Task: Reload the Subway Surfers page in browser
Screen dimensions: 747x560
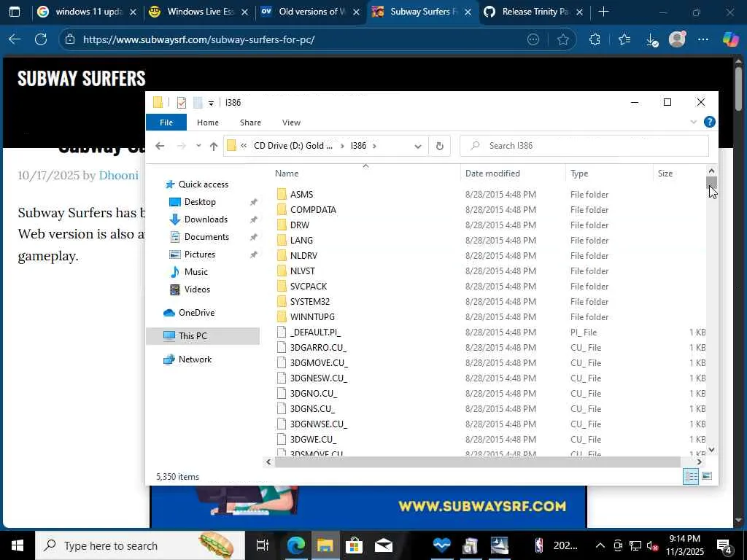Action: [x=41, y=39]
